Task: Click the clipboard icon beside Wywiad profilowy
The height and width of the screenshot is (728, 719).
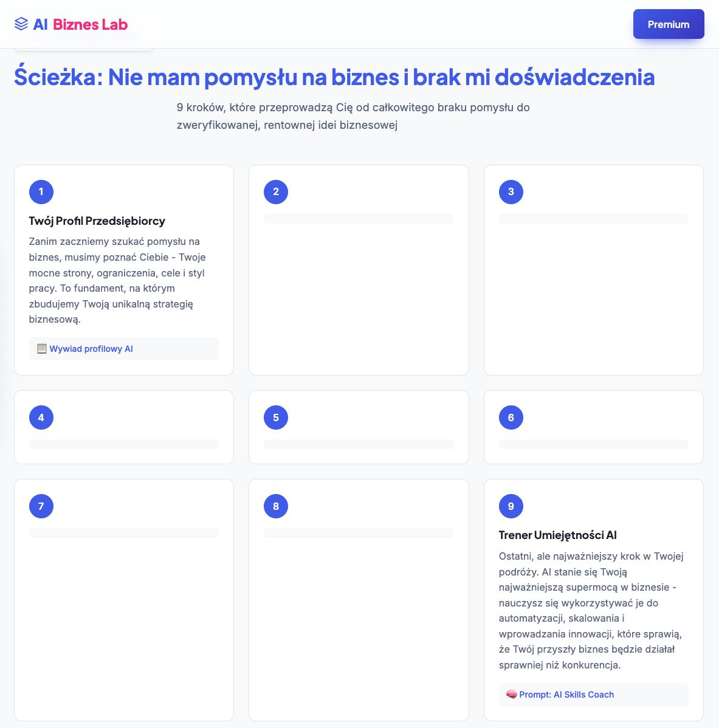Action: (42, 348)
